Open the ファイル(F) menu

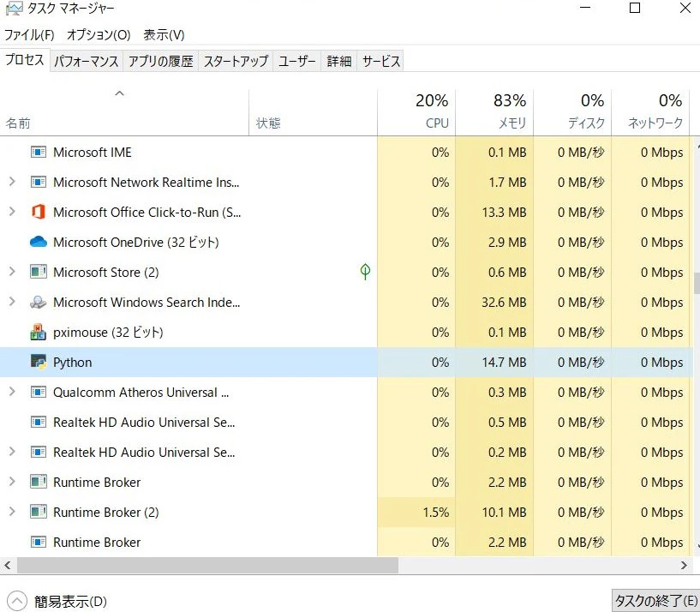click(29, 35)
